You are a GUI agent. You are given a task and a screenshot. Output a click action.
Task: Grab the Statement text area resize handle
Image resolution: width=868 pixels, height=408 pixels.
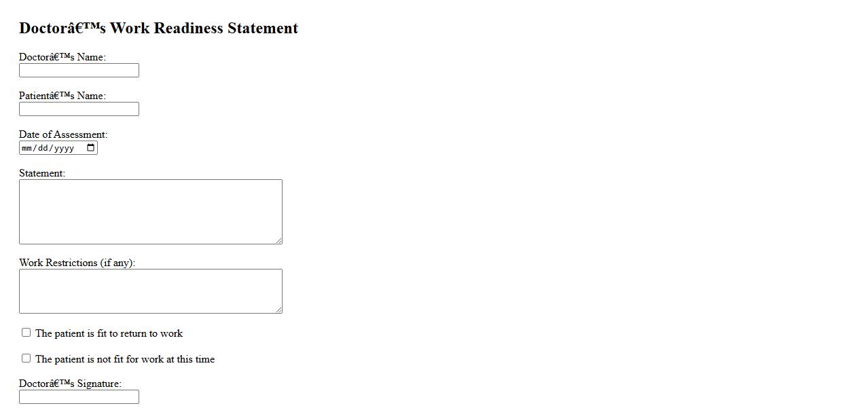[x=278, y=240]
